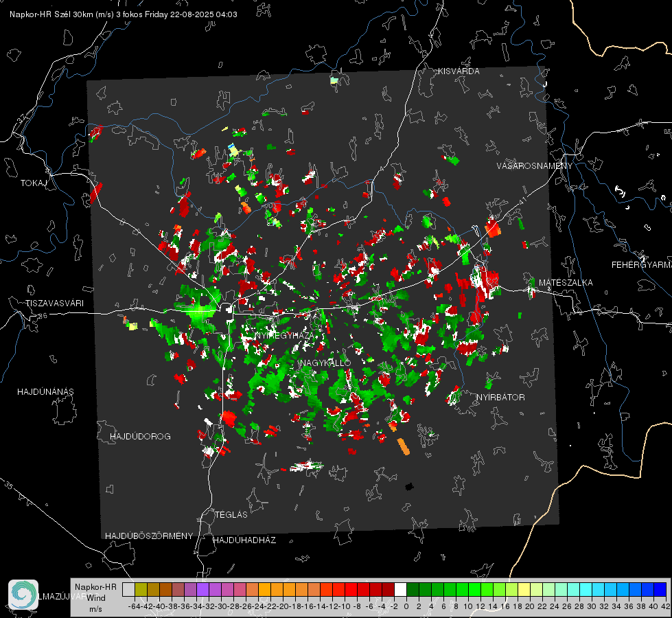Click the TÉGLÁS town label

(231, 515)
